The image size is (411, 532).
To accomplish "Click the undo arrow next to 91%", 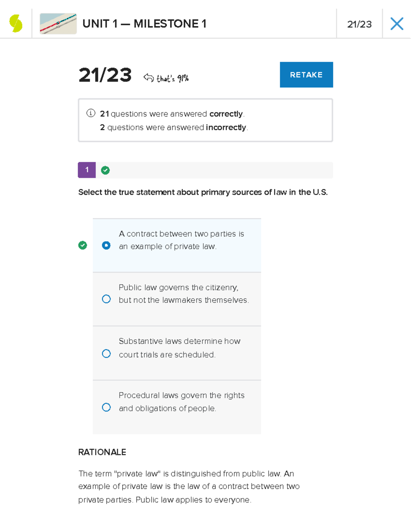I will pyautogui.click(x=149, y=77).
